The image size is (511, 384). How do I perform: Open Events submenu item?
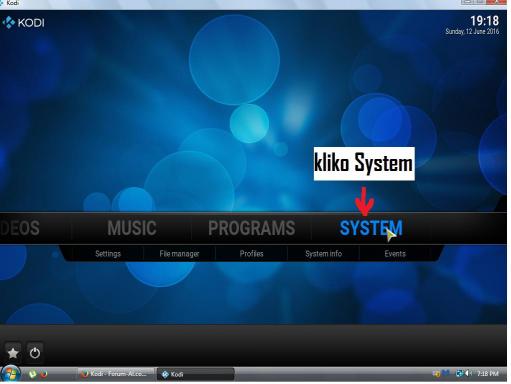click(x=395, y=254)
